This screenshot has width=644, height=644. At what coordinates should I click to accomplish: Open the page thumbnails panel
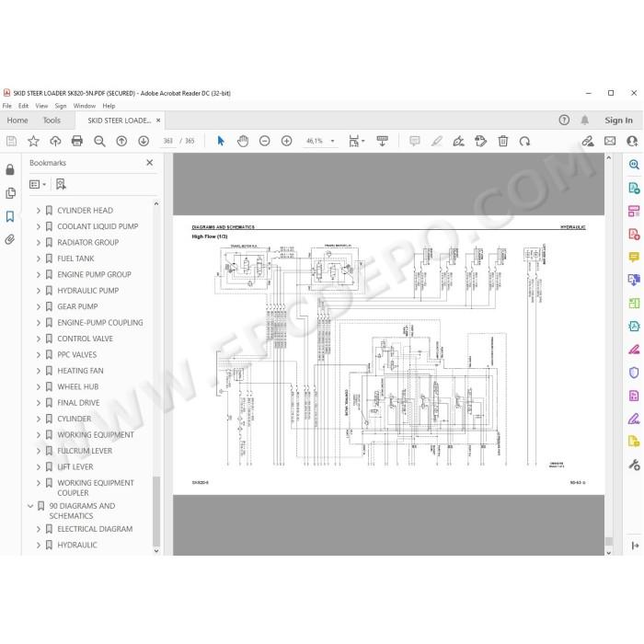(x=10, y=193)
